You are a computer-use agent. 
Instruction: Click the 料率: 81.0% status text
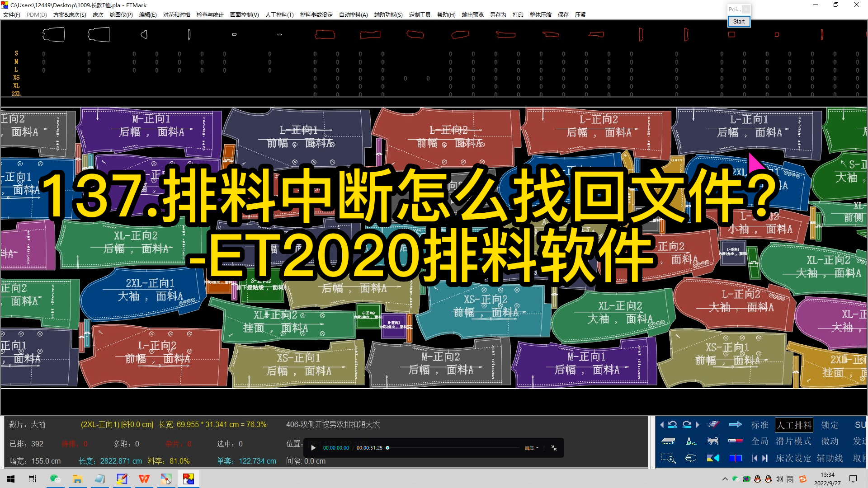click(169, 461)
